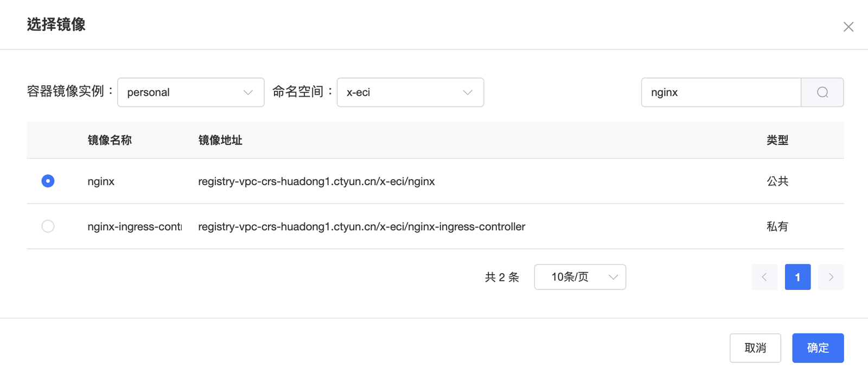Click the nginx-ingress-controller registry address
This screenshot has height=373, width=868.
point(361,226)
